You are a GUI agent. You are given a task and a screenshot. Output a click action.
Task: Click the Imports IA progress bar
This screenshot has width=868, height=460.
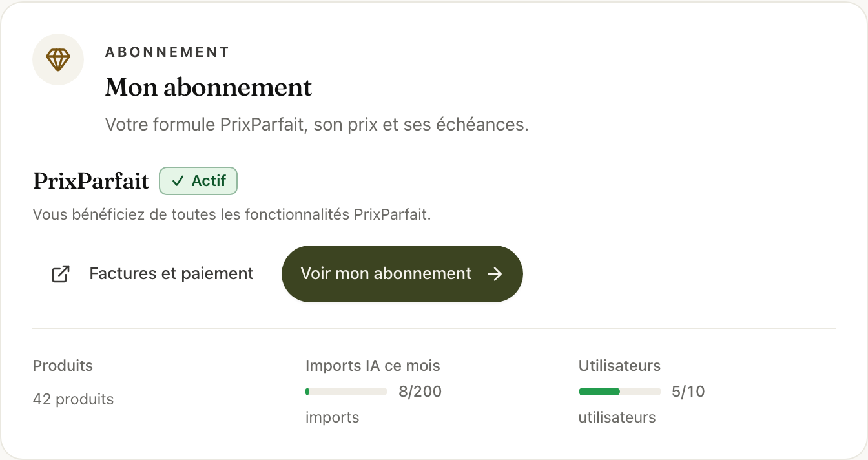346,392
